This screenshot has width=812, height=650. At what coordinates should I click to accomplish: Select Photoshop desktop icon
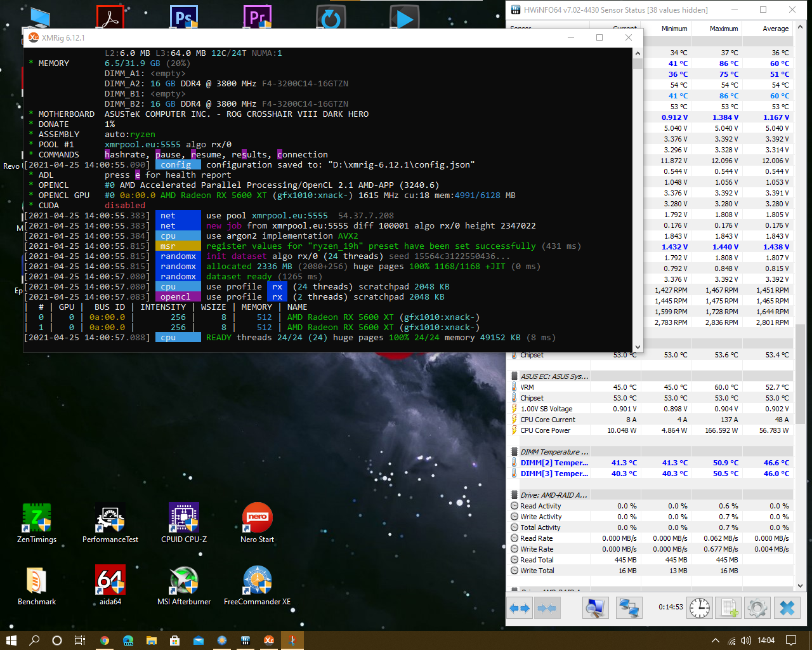click(184, 17)
